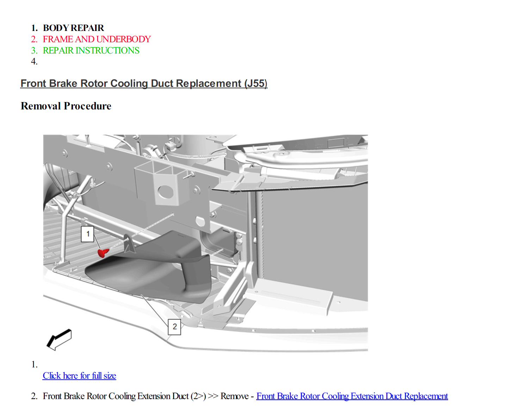Click the radiator assembly in the illustration

click(317, 246)
